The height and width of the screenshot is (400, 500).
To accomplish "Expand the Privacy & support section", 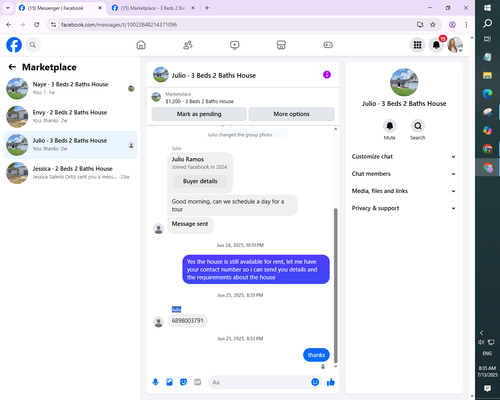I will [404, 208].
